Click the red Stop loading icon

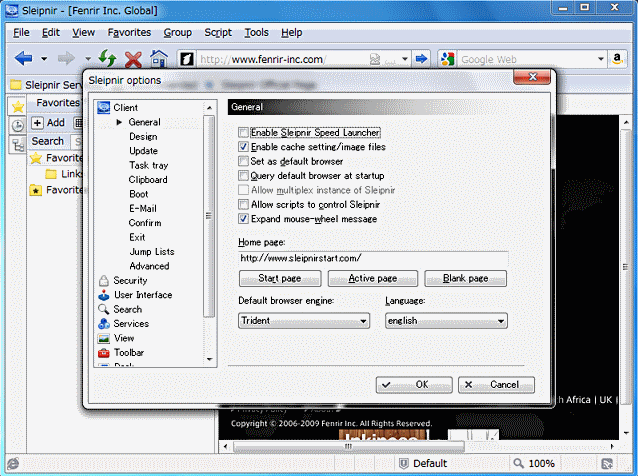(132, 59)
